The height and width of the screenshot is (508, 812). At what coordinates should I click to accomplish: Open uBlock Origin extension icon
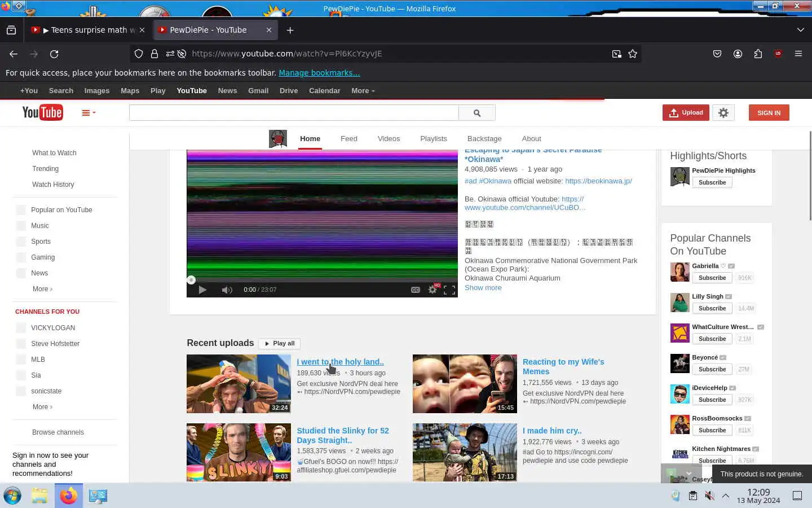[778, 54]
